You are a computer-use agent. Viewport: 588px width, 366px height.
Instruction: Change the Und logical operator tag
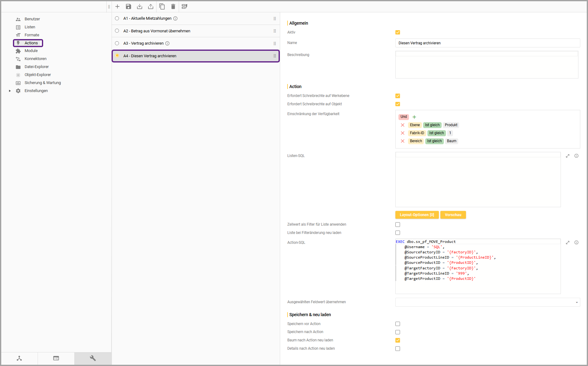coord(403,117)
